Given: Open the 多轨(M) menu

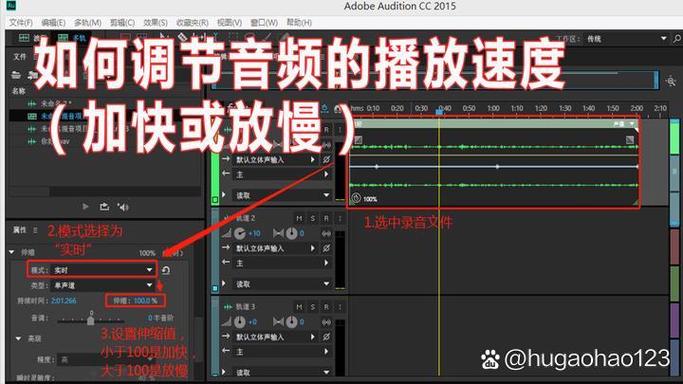Looking at the screenshot, I should 88,22.
